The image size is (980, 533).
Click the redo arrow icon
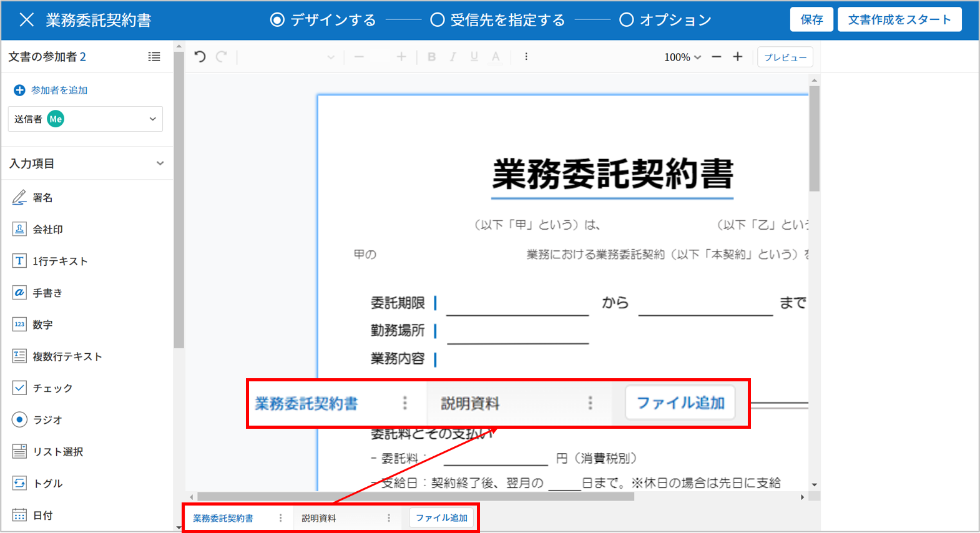point(221,57)
